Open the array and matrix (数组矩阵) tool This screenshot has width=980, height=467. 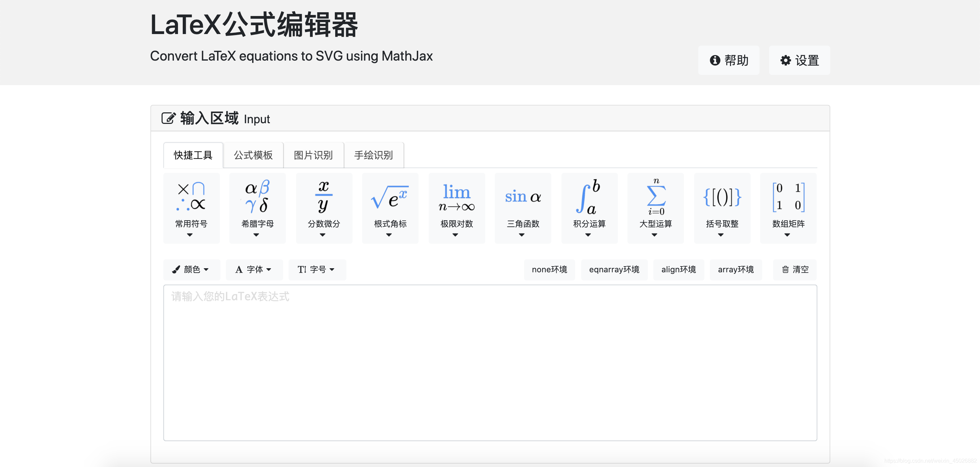pyautogui.click(x=788, y=208)
